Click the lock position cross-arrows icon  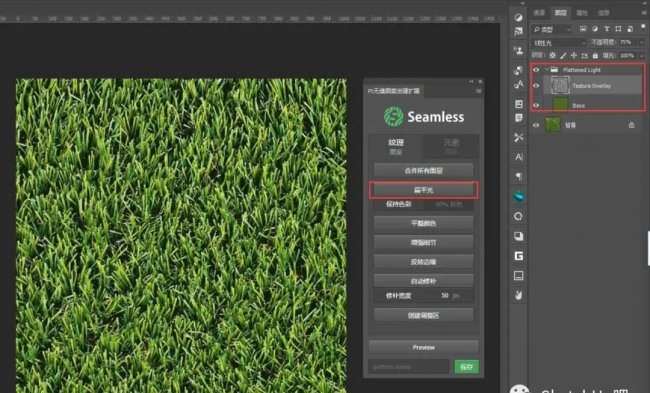pos(574,55)
